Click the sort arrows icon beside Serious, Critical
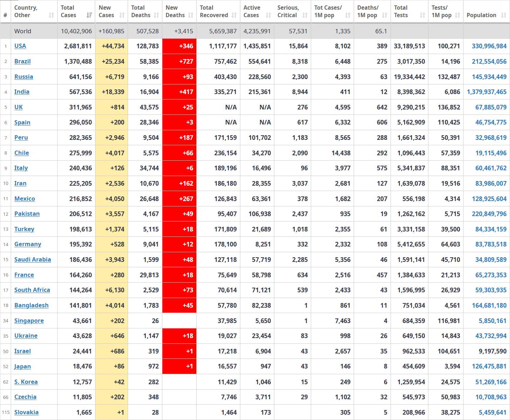The width and height of the screenshot is (510, 420). [x=305, y=15]
